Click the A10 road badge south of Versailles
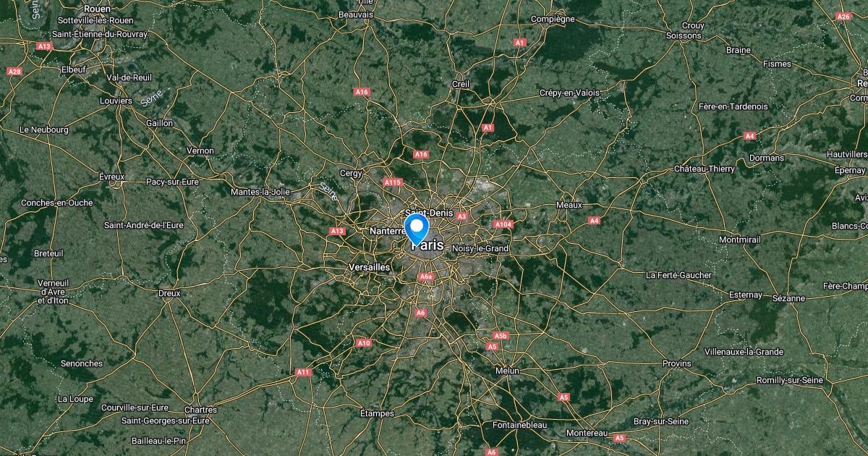The height and width of the screenshot is (456, 868). click(364, 343)
